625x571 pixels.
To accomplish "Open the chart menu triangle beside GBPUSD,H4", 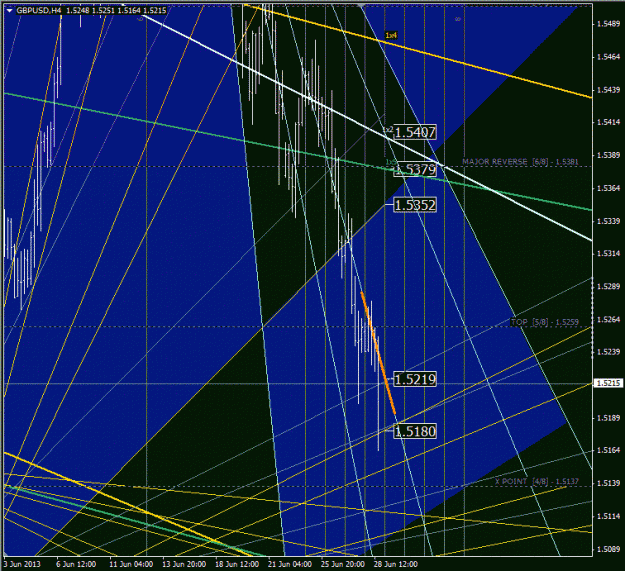I will pos(10,11).
